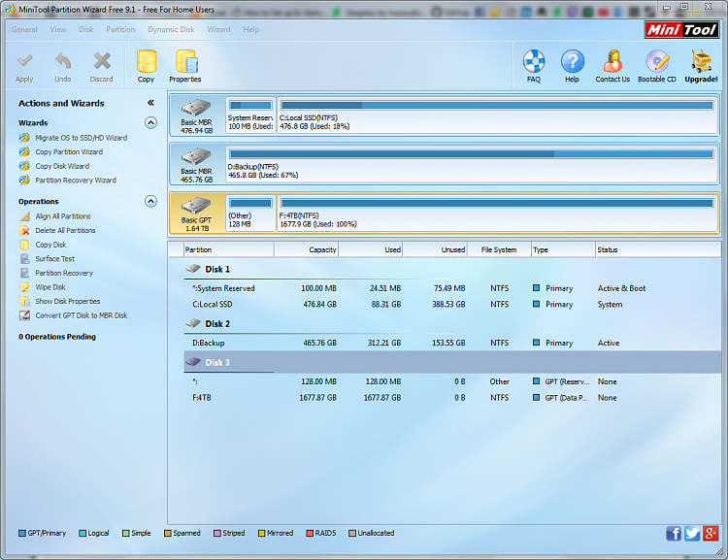Collapse the Actions and Wizards panel
728x560 pixels.
point(150,103)
